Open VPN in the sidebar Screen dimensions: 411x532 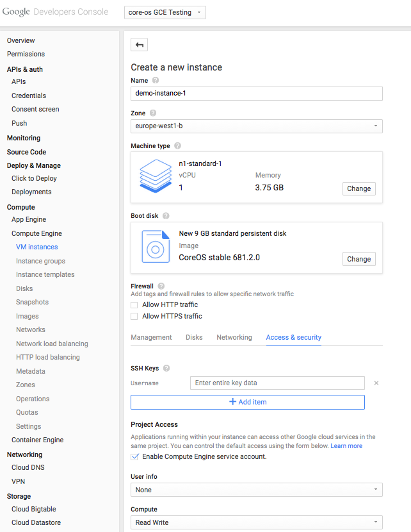tap(18, 481)
